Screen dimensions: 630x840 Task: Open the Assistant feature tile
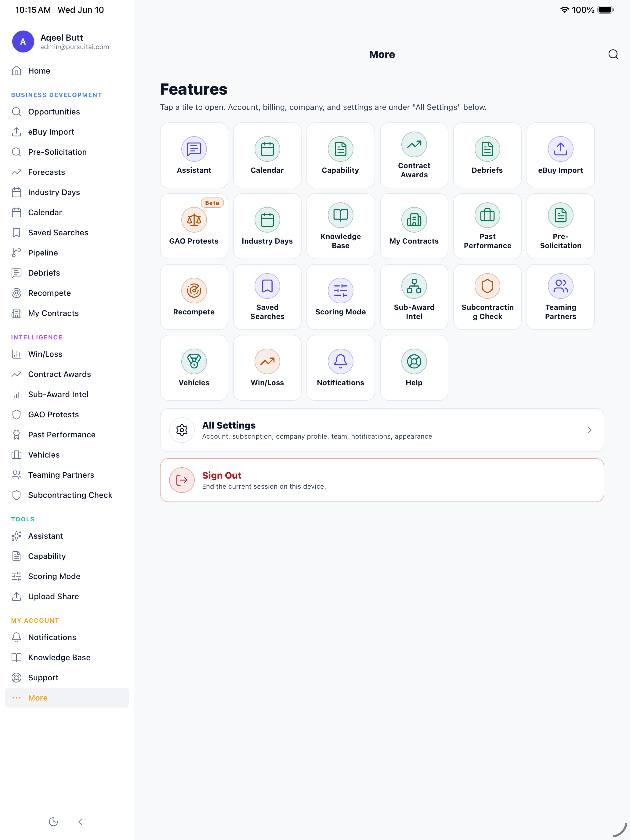point(194,155)
